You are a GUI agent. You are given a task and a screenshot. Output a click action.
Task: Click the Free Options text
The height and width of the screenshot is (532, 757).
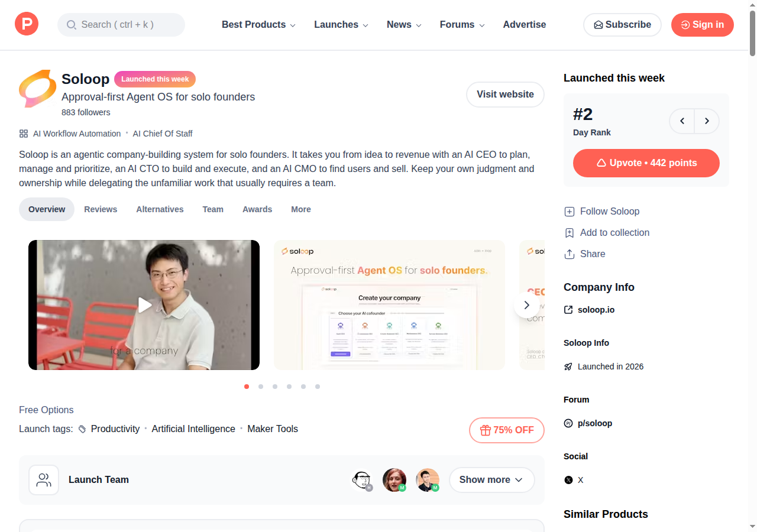pos(46,410)
